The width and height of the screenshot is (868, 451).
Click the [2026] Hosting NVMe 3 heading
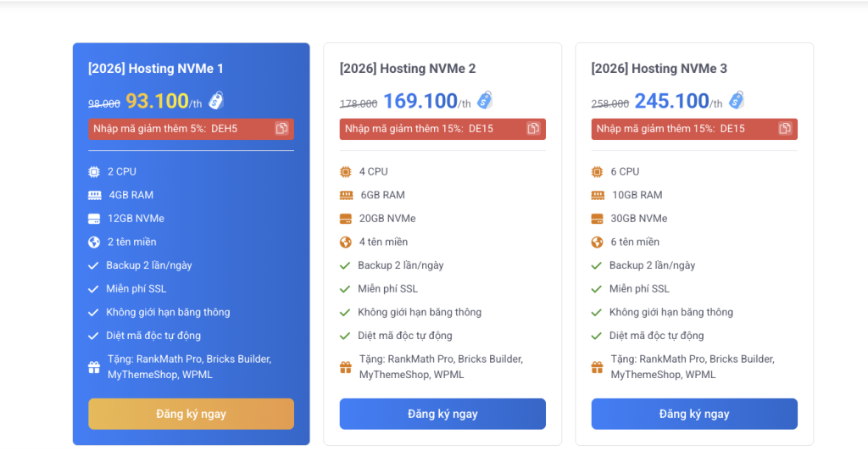click(659, 69)
